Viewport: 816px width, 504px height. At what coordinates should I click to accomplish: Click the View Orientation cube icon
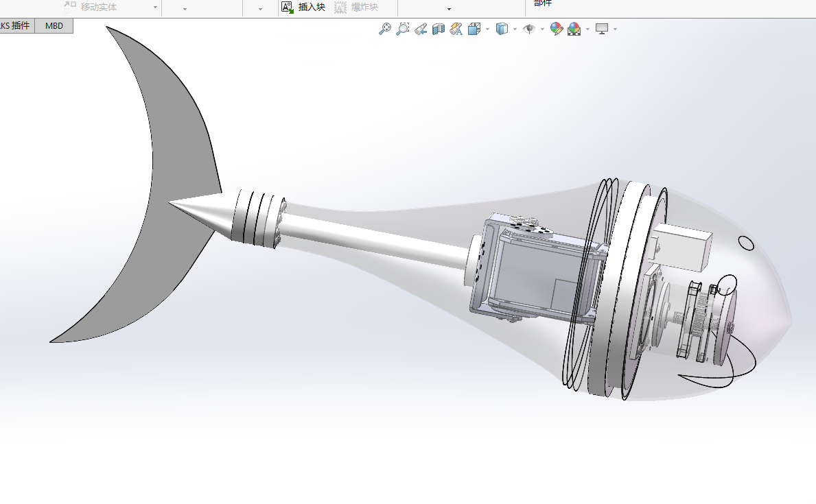tap(474, 29)
